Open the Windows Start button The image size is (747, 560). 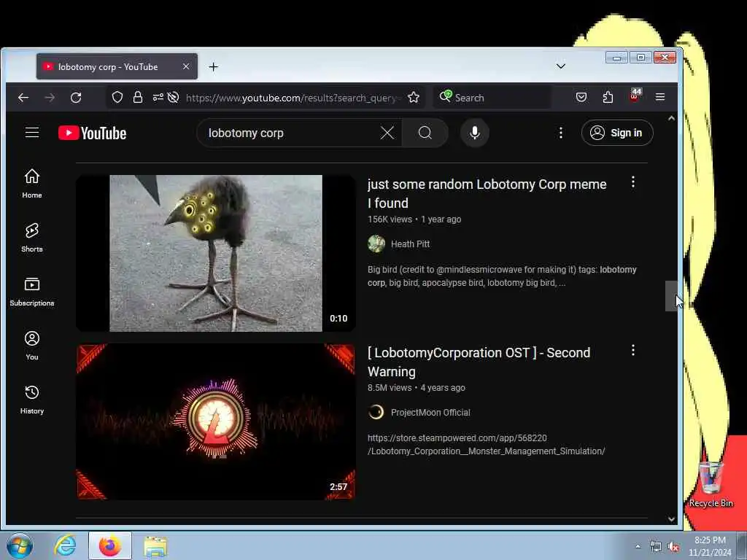[20, 545]
